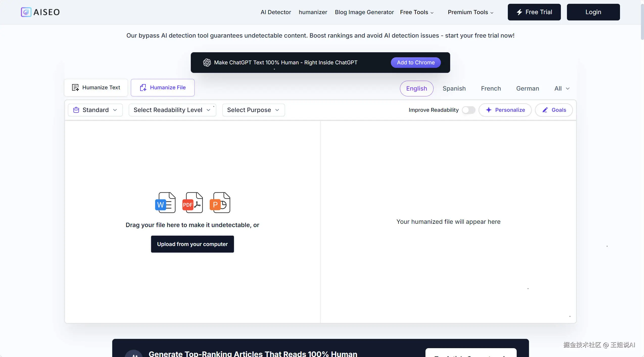
Task: Open the Free Tools menu
Action: 417,12
